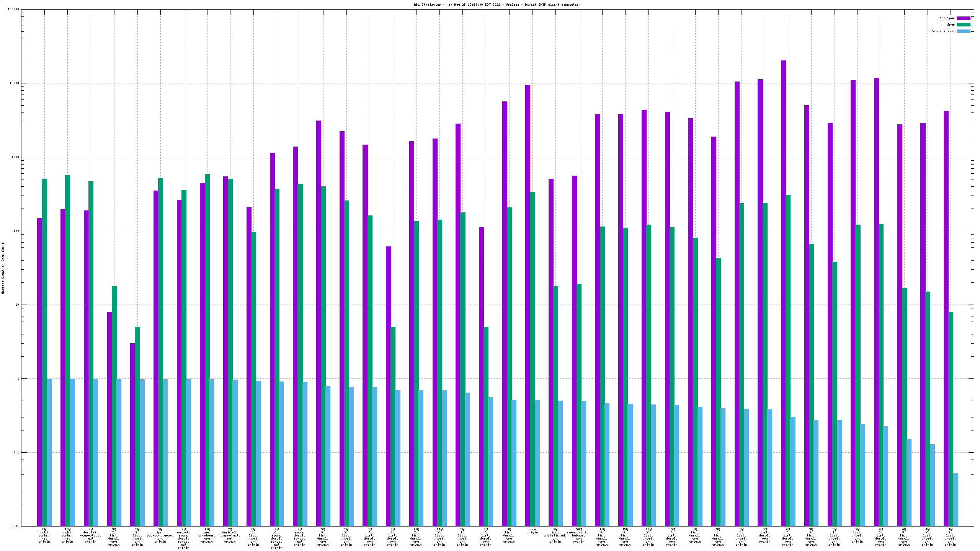
Task: Click the purple Not Spam legend swatch
Action: point(964,18)
